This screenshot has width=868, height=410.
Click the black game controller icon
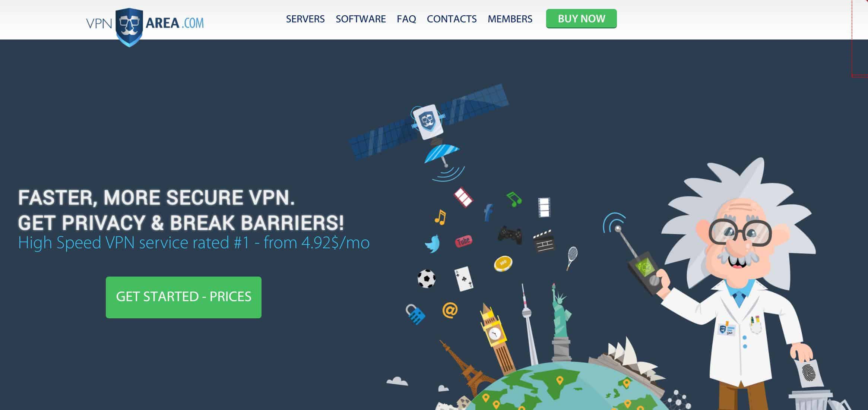(x=510, y=235)
